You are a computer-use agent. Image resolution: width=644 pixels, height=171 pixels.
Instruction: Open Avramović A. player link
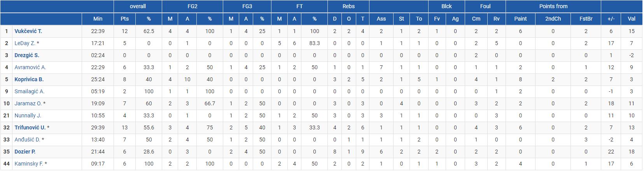pyautogui.click(x=30, y=67)
